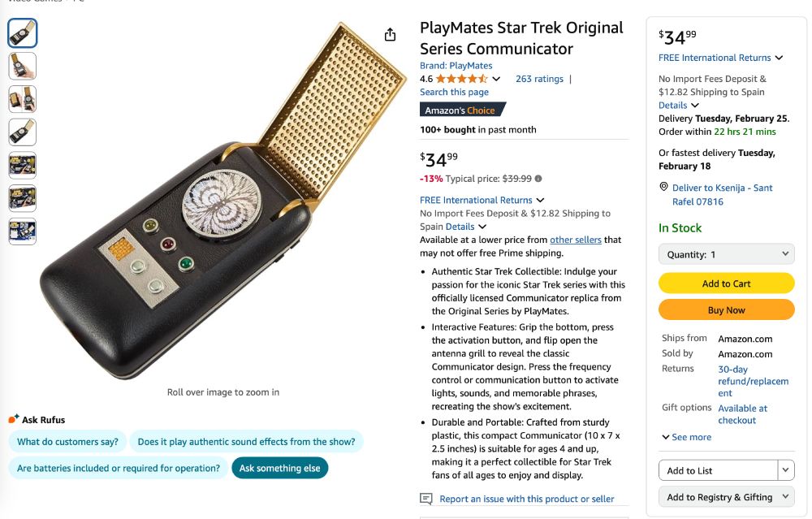Image resolution: width=812 pixels, height=519 pixels.
Task: Open the "other sellers" link
Action: pyautogui.click(x=576, y=240)
